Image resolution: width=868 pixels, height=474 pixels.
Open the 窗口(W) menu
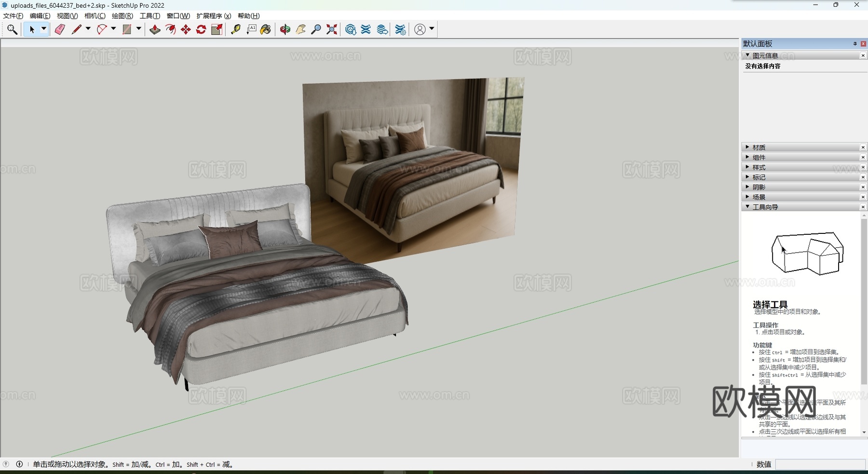(x=178, y=16)
